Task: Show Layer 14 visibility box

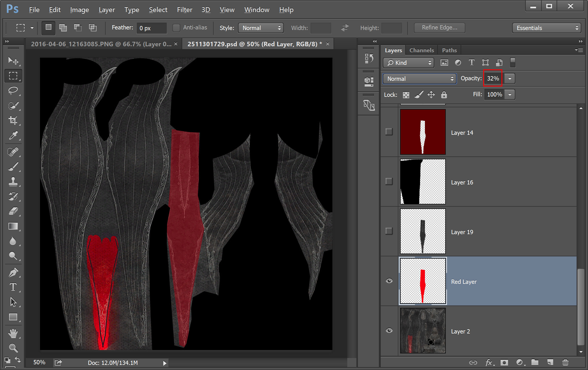Action: tap(389, 132)
